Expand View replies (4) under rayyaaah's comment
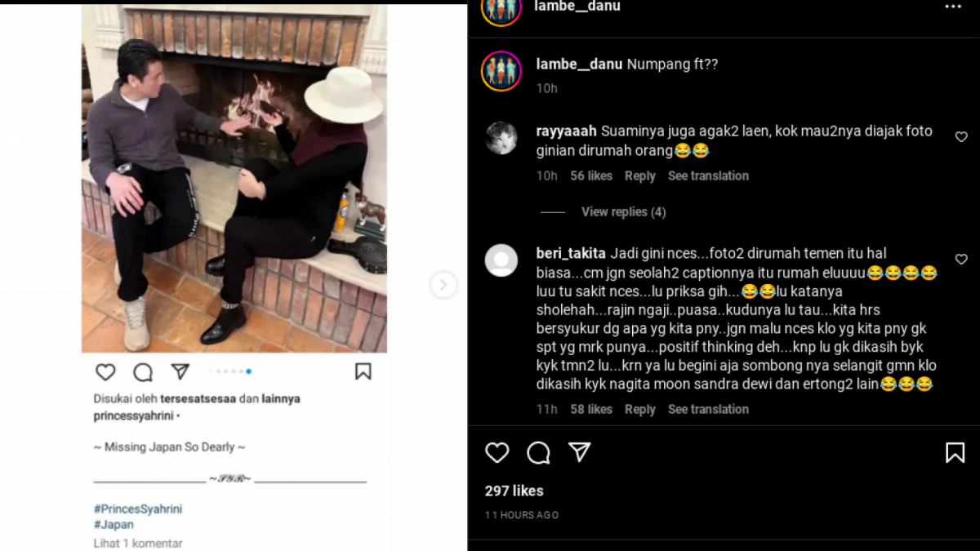Image resolution: width=980 pixels, height=551 pixels. point(623,212)
